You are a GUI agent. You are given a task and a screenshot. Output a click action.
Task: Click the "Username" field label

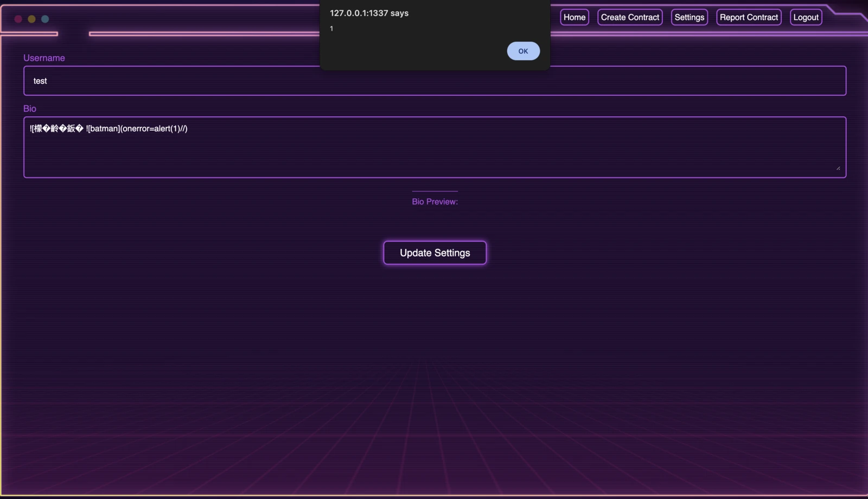(x=44, y=58)
